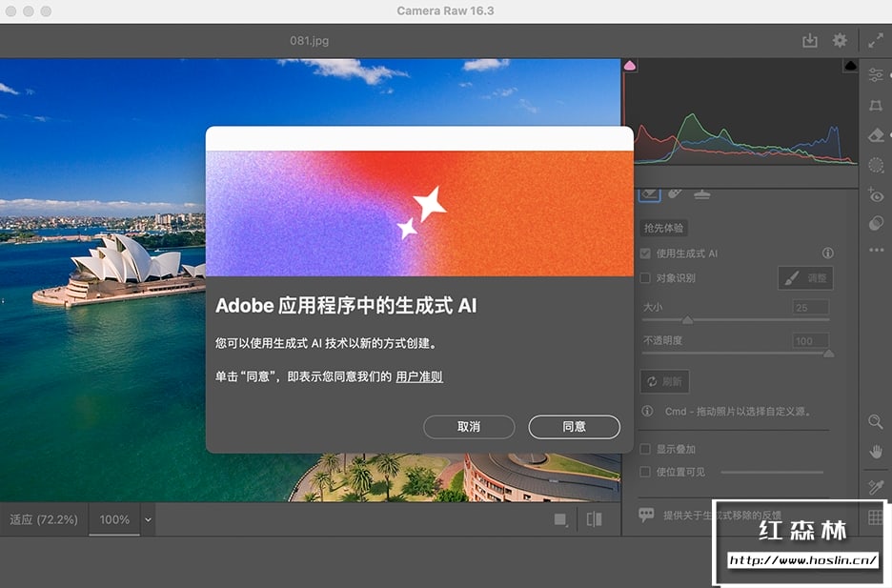This screenshot has height=588, width=892.
Task: Click the 同意 button in the dialog
Action: click(x=574, y=427)
